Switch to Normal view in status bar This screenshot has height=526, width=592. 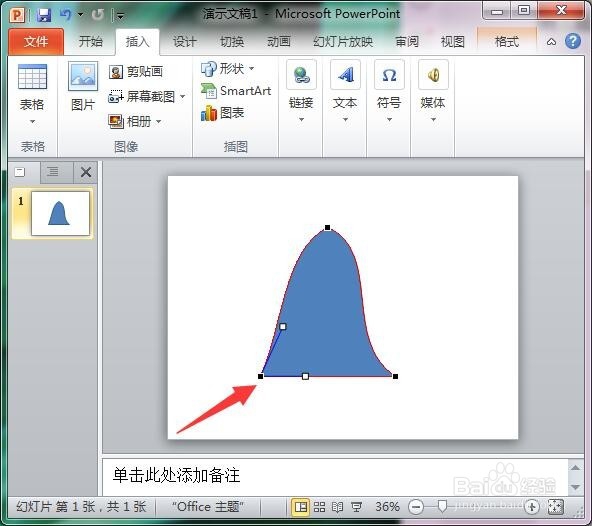click(x=301, y=507)
